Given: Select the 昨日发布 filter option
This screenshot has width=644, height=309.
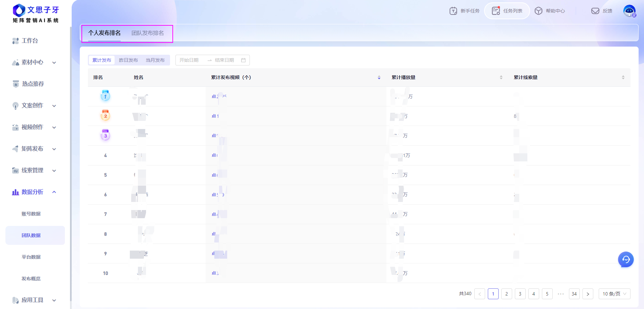Looking at the screenshot, I should pos(128,60).
